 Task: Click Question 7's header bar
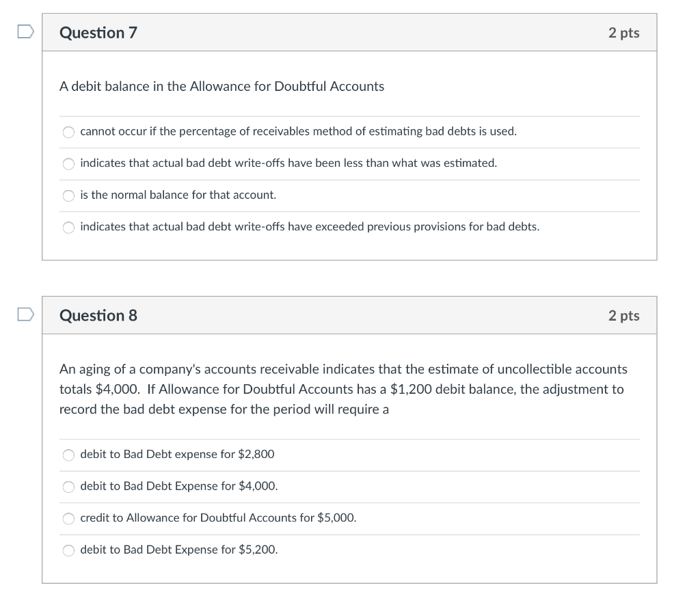pyautogui.click(x=350, y=32)
